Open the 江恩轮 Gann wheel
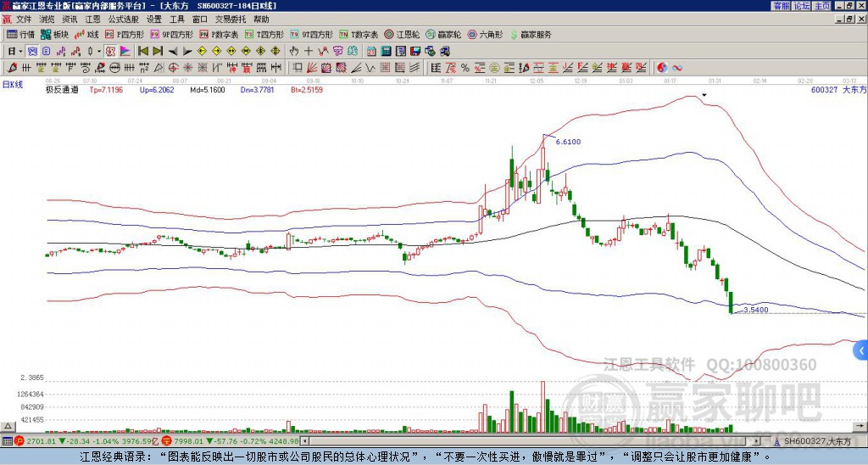Image resolution: width=868 pixels, height=465 pixels. tap(402, 34)
